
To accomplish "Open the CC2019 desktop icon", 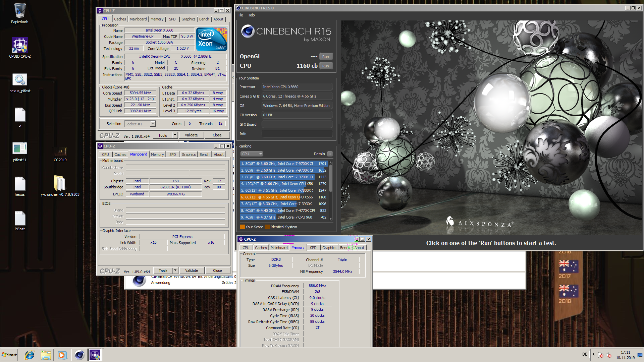I will 60,154.
